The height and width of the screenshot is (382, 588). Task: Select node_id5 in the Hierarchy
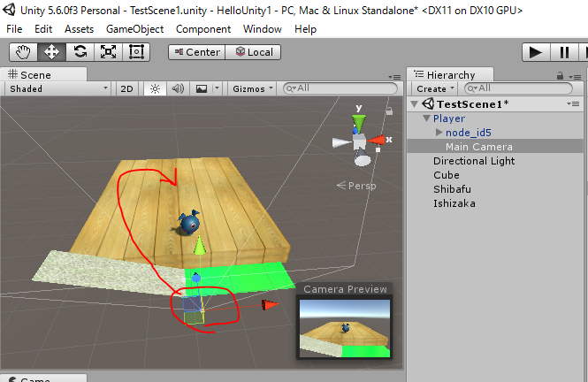coord(469,133)
